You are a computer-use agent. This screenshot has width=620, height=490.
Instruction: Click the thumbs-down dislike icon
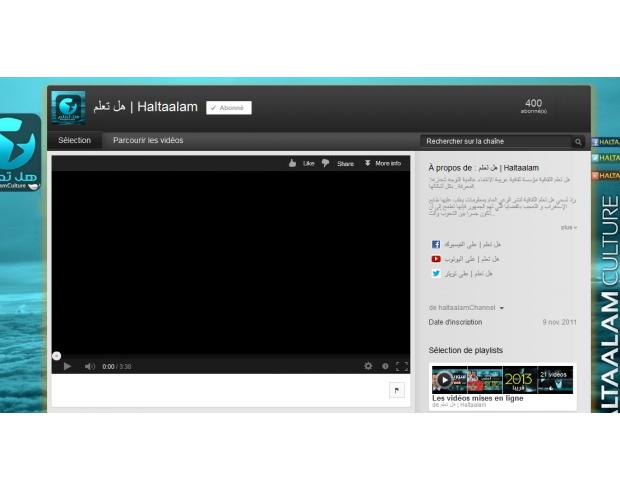click(325, 163)
